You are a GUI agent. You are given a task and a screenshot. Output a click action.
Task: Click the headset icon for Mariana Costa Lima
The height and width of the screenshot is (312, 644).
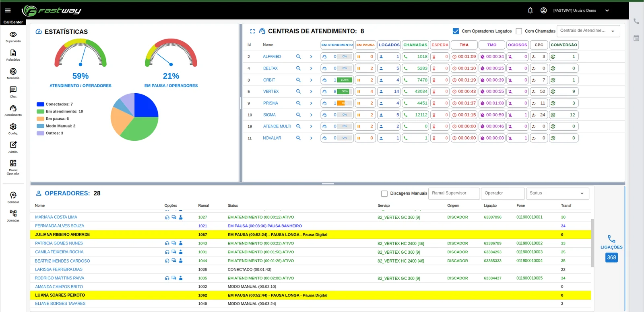pyautogui.click(x=167, y=218)
